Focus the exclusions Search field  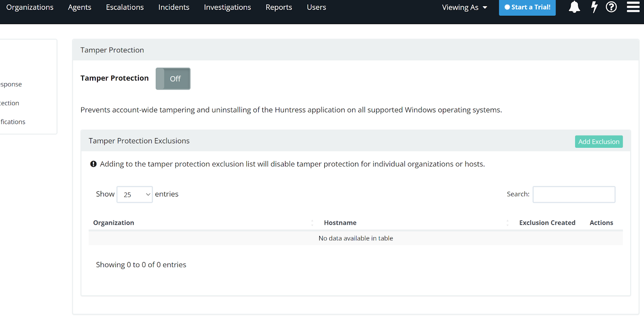pos(574,194)
